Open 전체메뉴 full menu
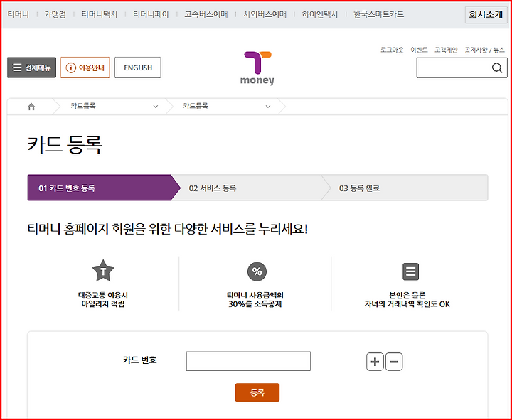The width and height of the screenshot is (512, 420). coord(32,68)
